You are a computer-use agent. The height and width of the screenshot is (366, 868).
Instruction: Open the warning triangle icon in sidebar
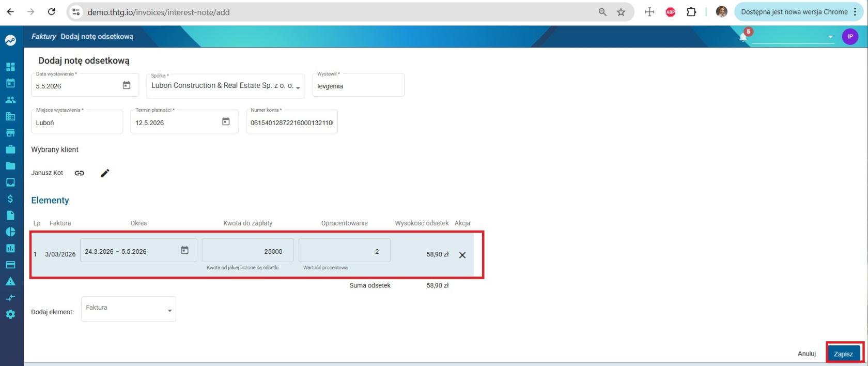10,281
